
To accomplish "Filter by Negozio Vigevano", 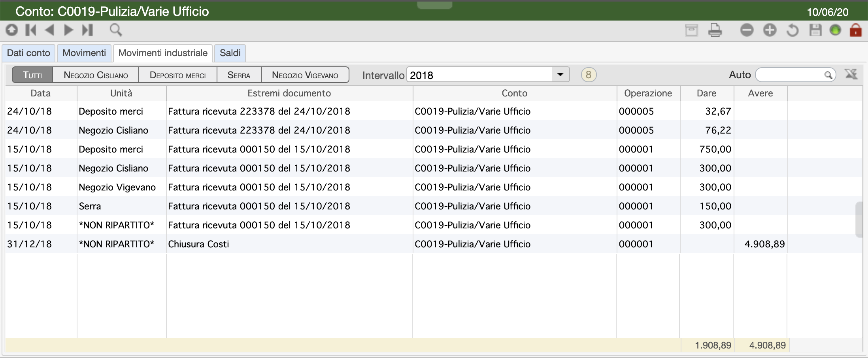I will 305,75.
